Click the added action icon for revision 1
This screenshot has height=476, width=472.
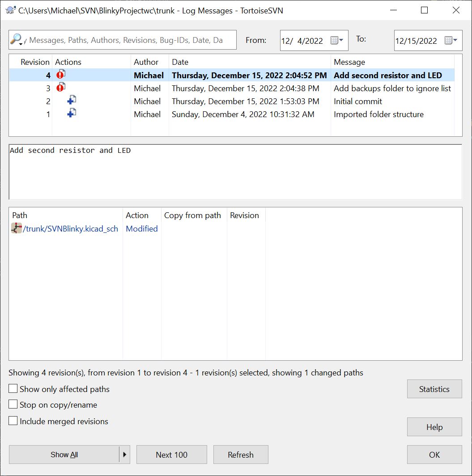(72, 113)
